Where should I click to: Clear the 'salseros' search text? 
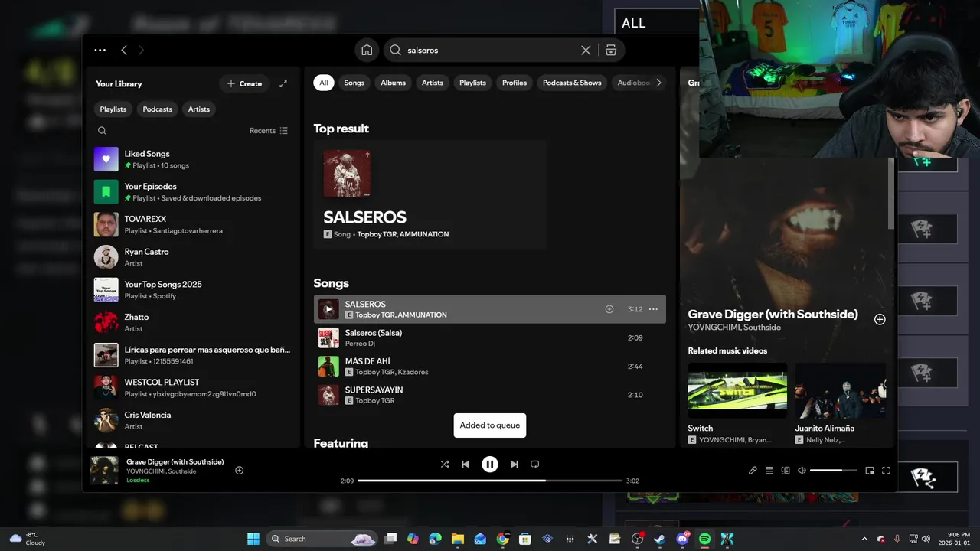click(x=586, y=50)
